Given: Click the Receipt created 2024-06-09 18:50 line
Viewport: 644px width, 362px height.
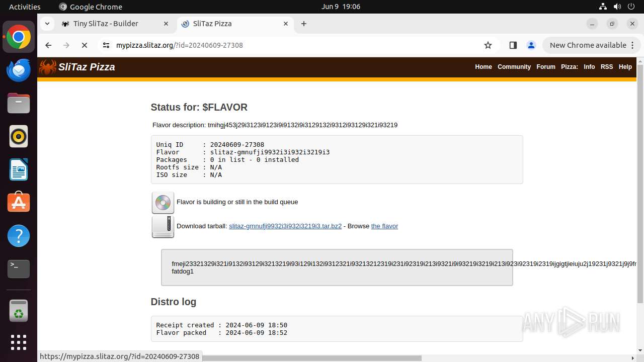Looking at the screenshot, I should coord(222,325).
